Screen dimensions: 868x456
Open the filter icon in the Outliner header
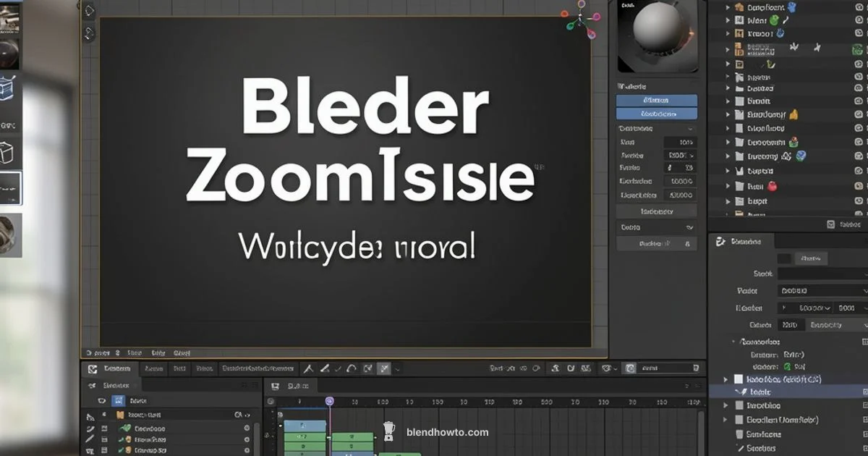(830, 223)
